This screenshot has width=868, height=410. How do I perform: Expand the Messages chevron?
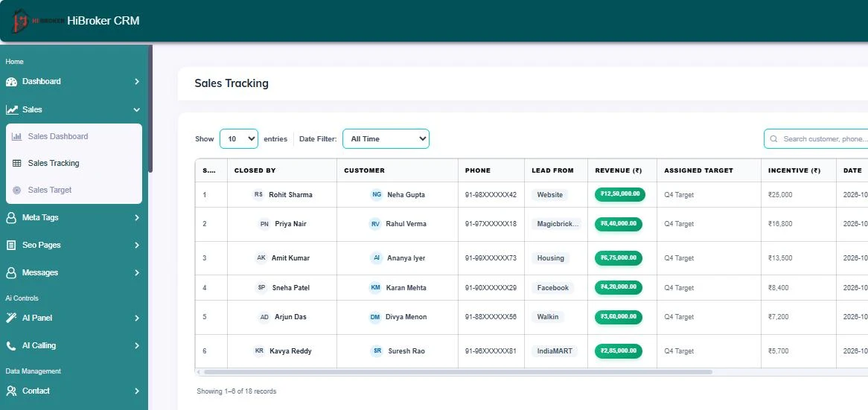[137, 273]
